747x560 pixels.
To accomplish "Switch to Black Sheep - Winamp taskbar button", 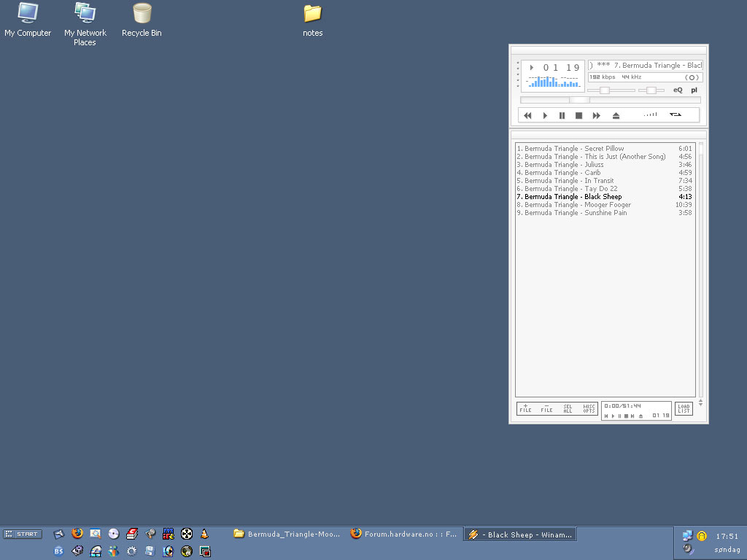I will coord(520,534).
